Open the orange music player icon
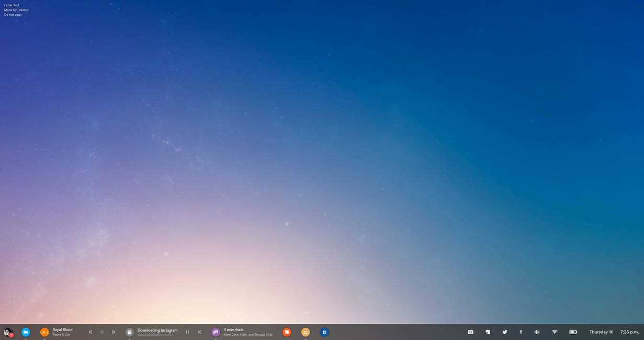The image size is (644, 340). pos(44,332)
